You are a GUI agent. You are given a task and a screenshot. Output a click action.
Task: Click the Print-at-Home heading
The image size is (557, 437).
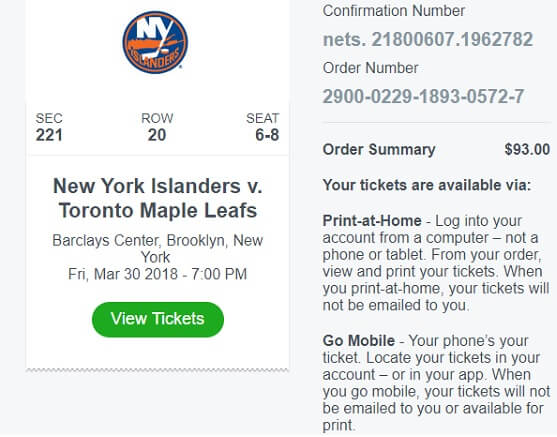coord(372,221)
